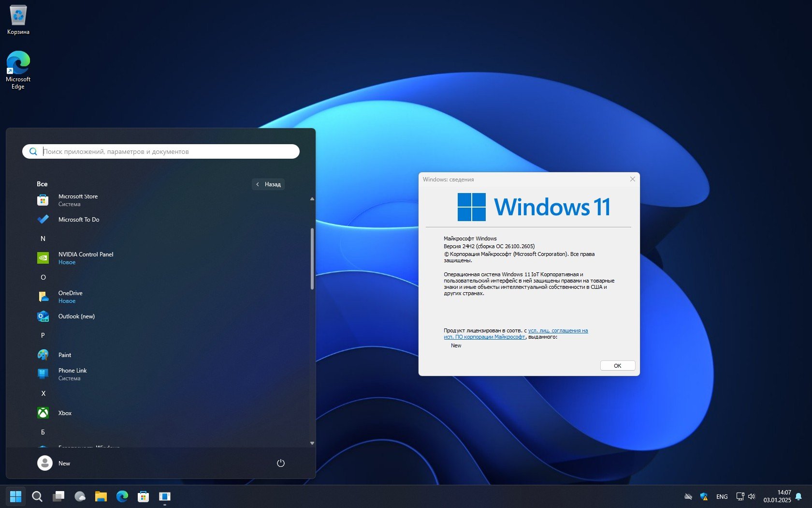Open the New user account menu
Image resolution: width=812 pixels, height=508 pixels.
(x=54, y=463)
